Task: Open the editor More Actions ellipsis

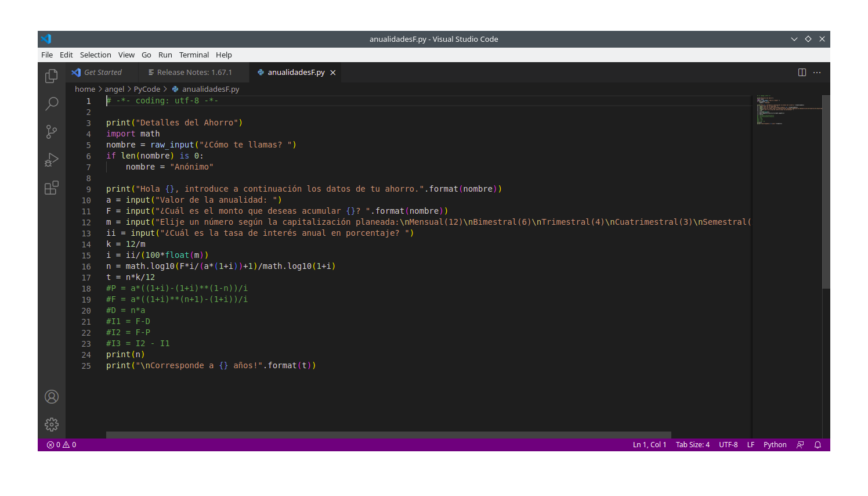Action: 817,73
